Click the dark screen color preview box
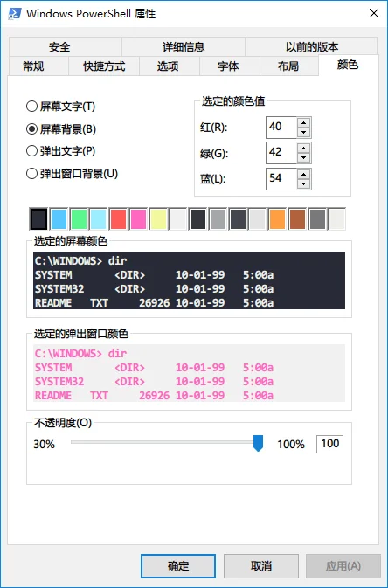The width and height of the screenshot is (388, 588). pyautogui.click(x=189, y=280)
